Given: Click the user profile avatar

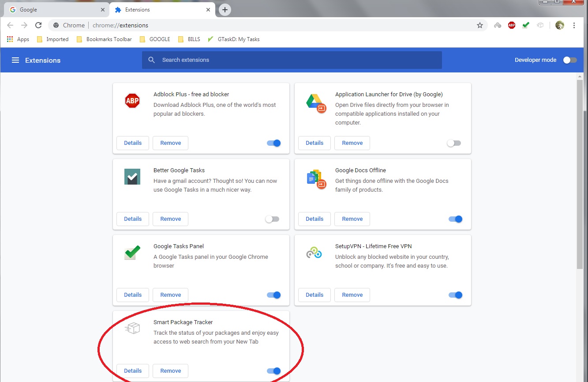Looking at the screenshot, I should coord(559,25).
